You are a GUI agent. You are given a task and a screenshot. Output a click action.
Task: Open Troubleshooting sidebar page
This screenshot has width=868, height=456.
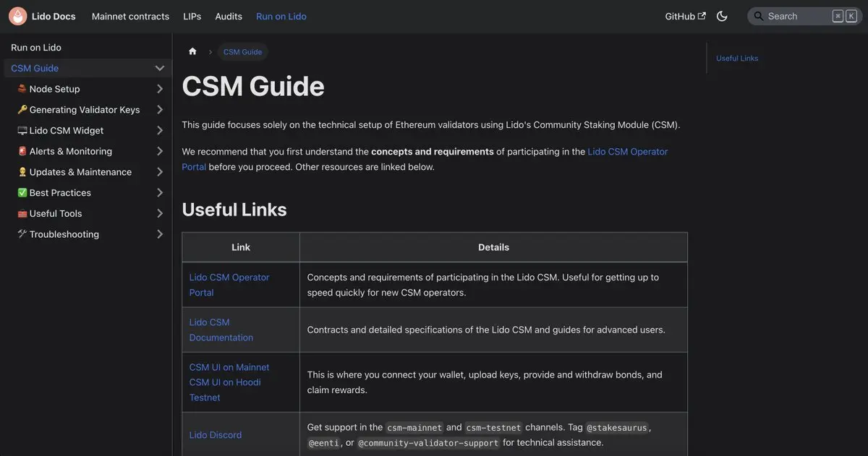pos(58,235)
